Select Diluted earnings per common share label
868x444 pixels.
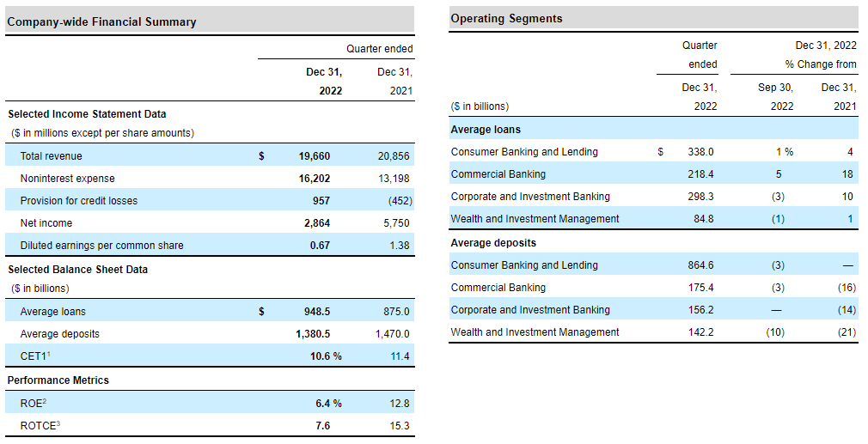[x=102, y=246]
